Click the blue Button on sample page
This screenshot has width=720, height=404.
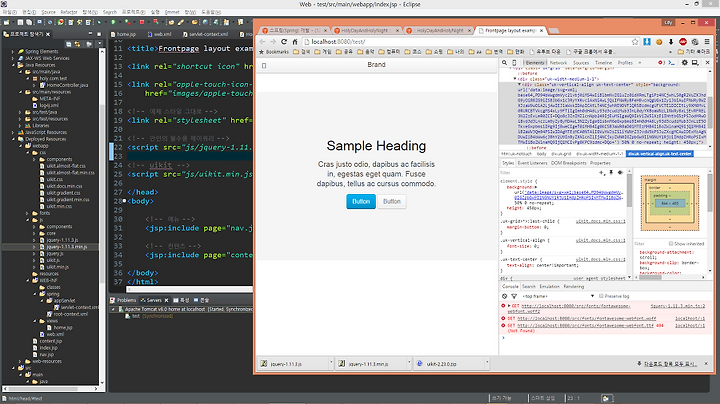[x=361, y=202]
